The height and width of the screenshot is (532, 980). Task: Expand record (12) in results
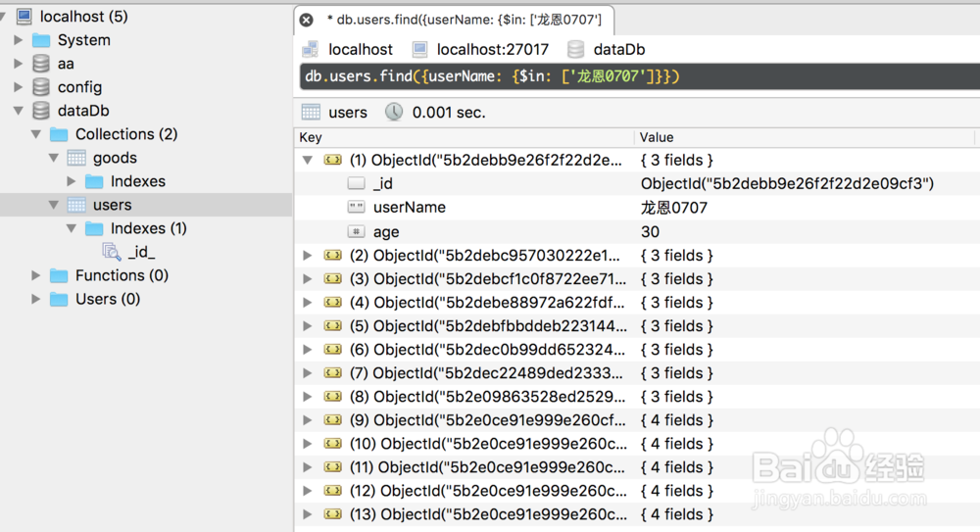click(x=308, y=491)
